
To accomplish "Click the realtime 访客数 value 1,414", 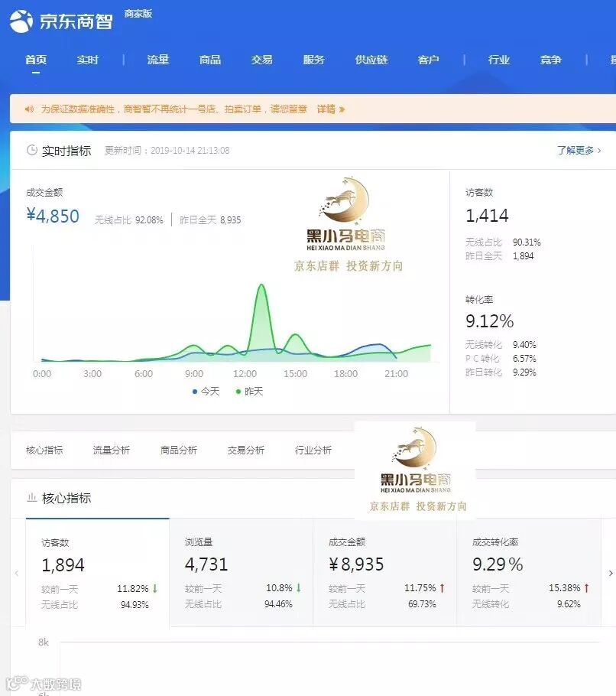I will pos(487,215).
